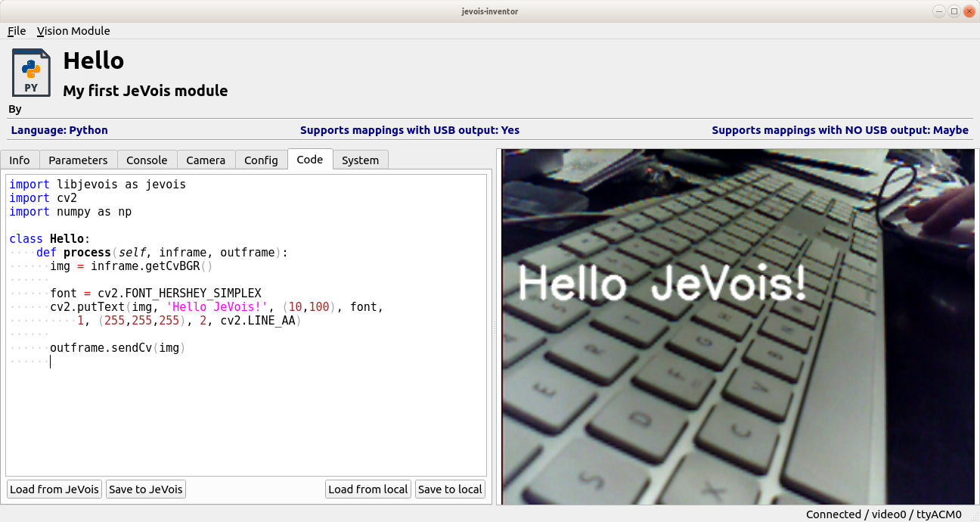
Task: Switch to the Console tab
Action: coord(147,160)
